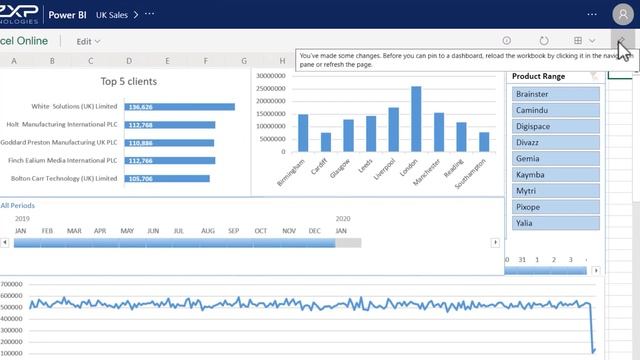Select column B header
640x360 pixels.
pyautogui.click(x=52, y=61)
